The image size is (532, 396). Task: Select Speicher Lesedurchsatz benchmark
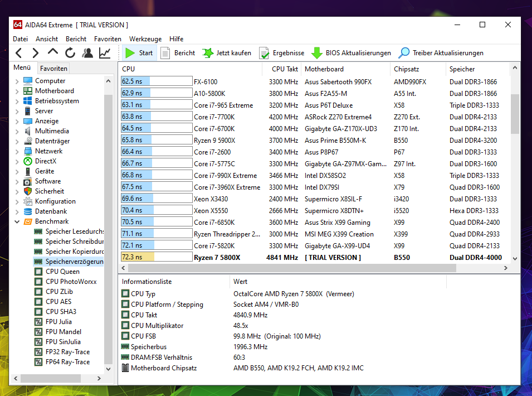69,231
